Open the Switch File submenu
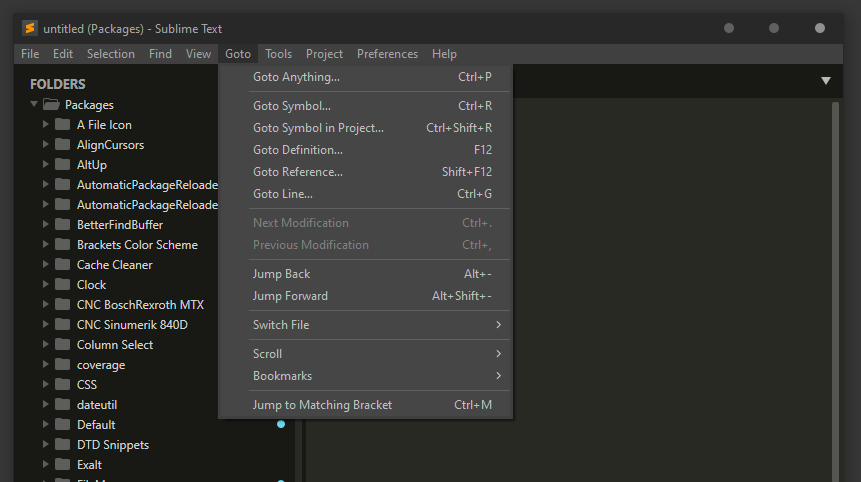The width and height of the screenshot is (861, 482). (x=365, y=324)
